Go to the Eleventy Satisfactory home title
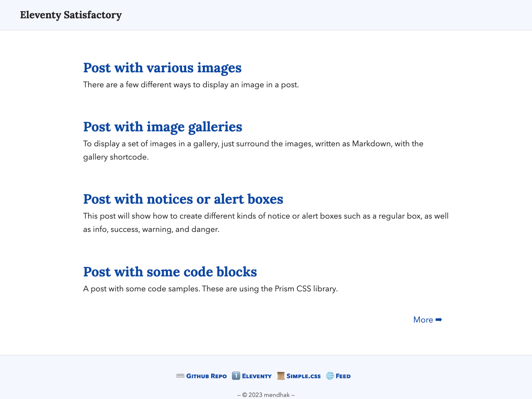 [71, 15]
